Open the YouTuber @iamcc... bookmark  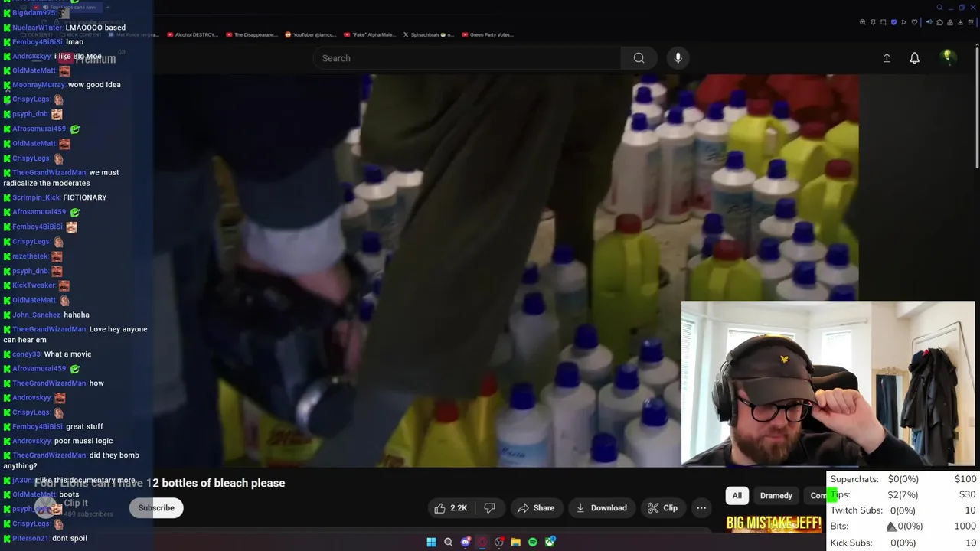point(310,34)
